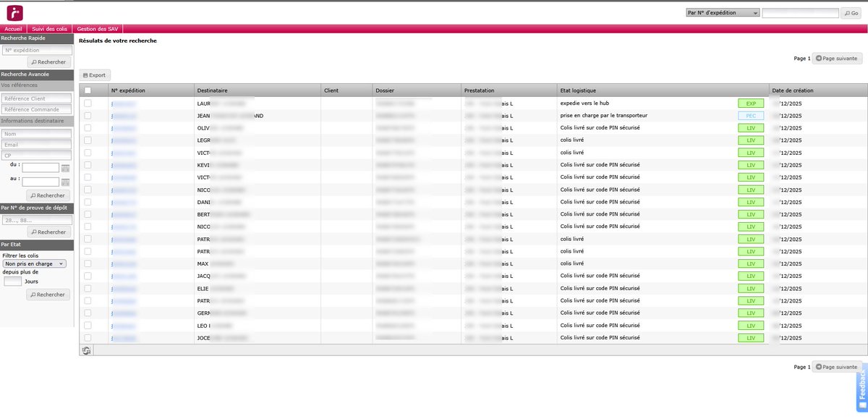
Task: Sort by the Client column header
Action: click(x=347, y=90)
